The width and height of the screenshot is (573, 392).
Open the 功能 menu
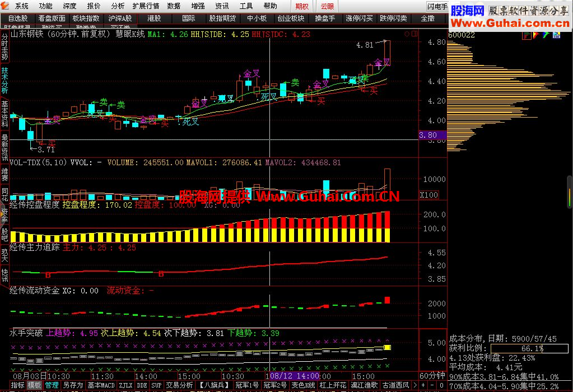pyautogui.click(x=46, y=6)
